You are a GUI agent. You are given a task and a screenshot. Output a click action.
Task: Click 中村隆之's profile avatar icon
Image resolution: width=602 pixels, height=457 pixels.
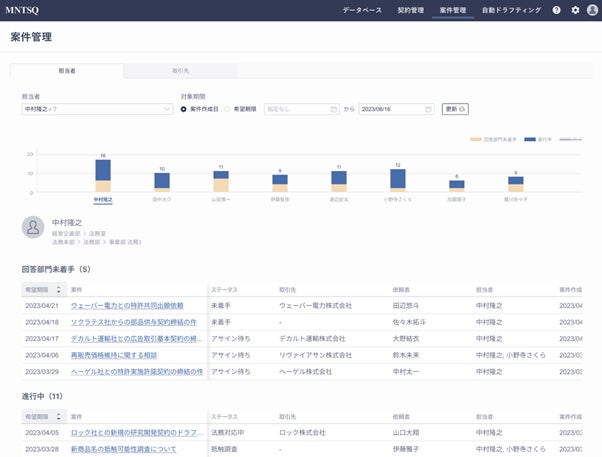33,226
